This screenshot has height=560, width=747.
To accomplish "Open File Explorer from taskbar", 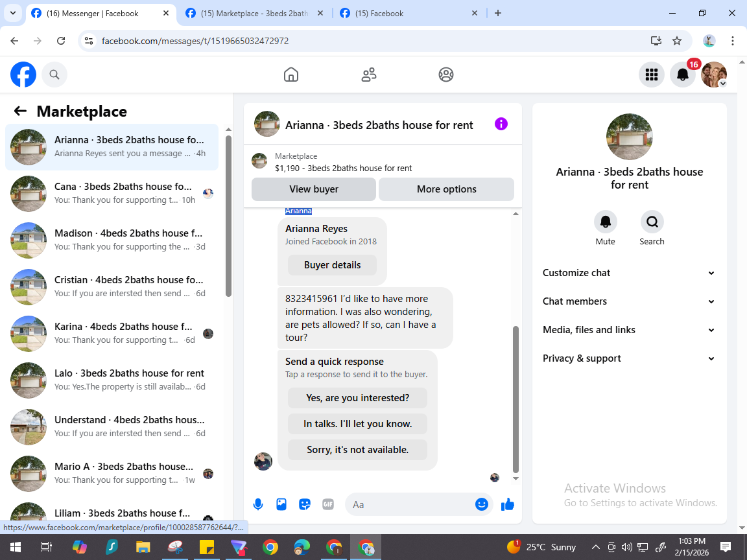I will coord(143,547).
